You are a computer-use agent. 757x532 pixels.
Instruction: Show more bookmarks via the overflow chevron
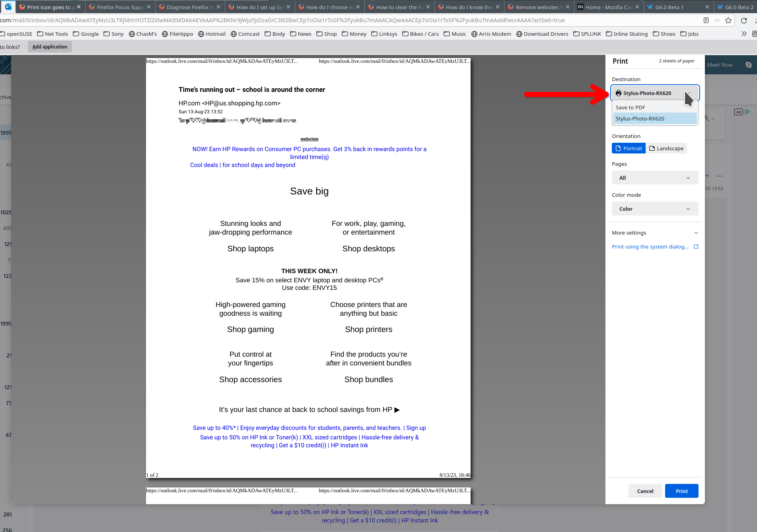coord(744,34)
